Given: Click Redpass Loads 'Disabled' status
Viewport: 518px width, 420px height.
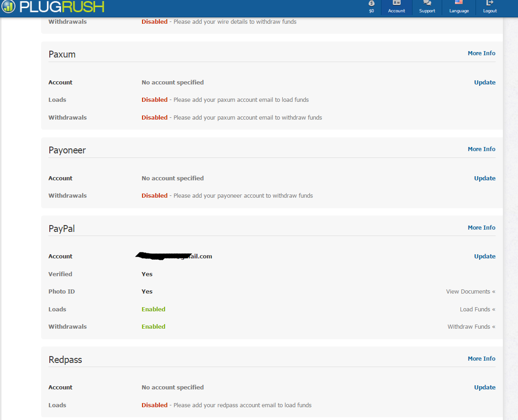Looking at the screenshot, I should 154,405.
